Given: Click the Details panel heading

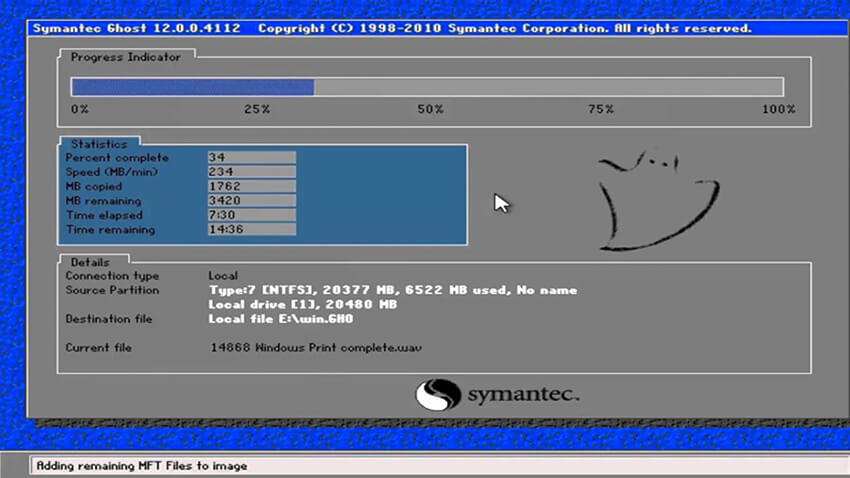Looking at the screenshot, I should [x=90, y=262].
